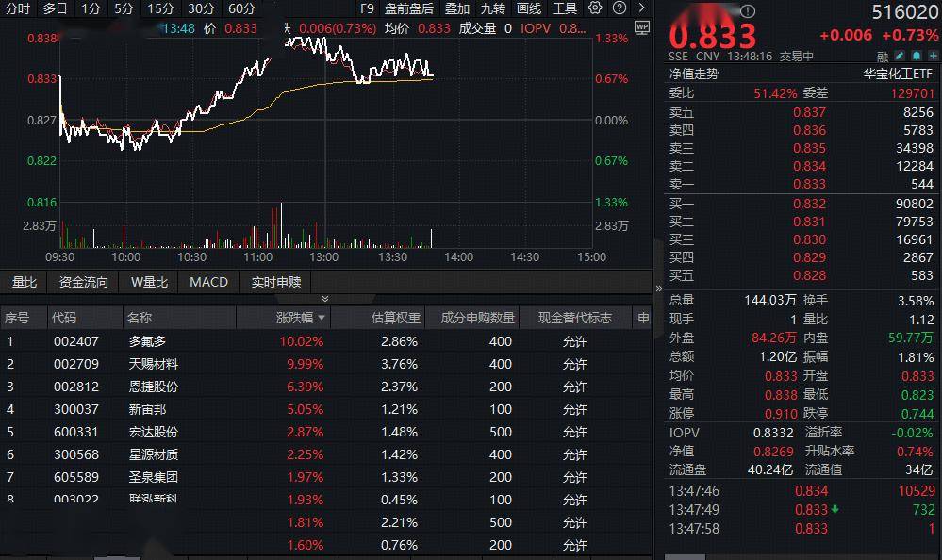Screen dimensions: 942x560
Task: Toggle the 九转 indicator
Action: tap(492, 8)
